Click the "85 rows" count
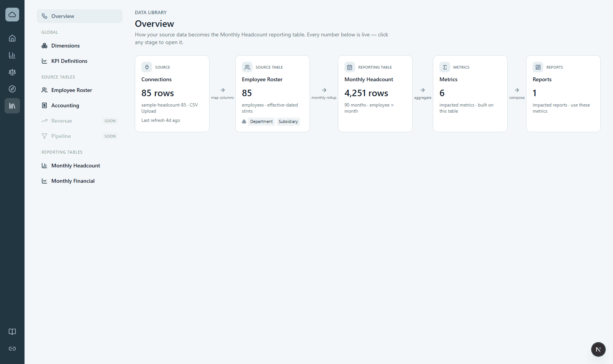613x364 pixels. pos(157,93)
